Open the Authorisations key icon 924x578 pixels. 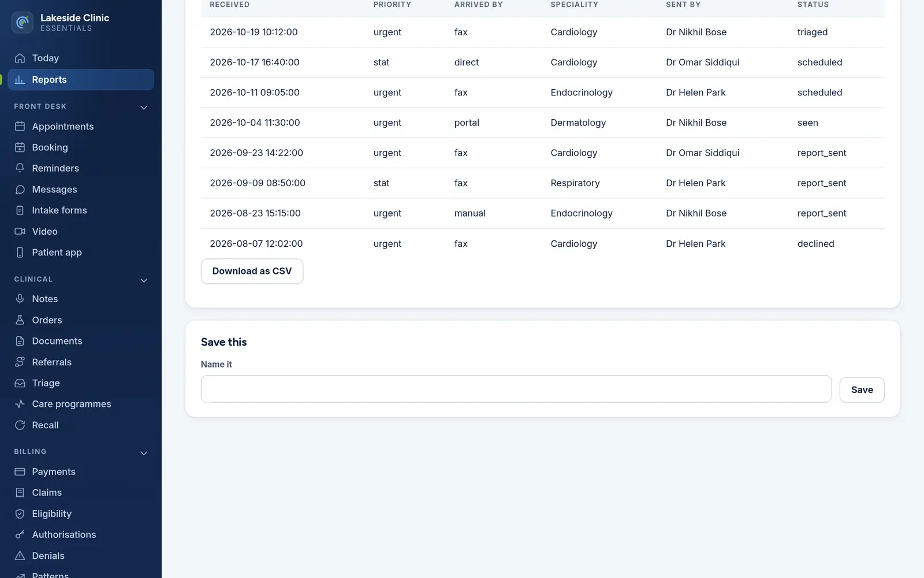(20, 535)
